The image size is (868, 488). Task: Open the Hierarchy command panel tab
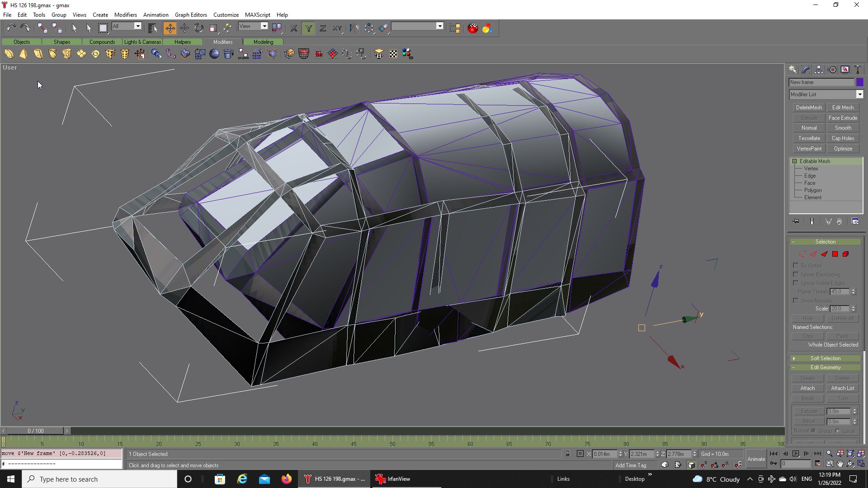(819, 70)
